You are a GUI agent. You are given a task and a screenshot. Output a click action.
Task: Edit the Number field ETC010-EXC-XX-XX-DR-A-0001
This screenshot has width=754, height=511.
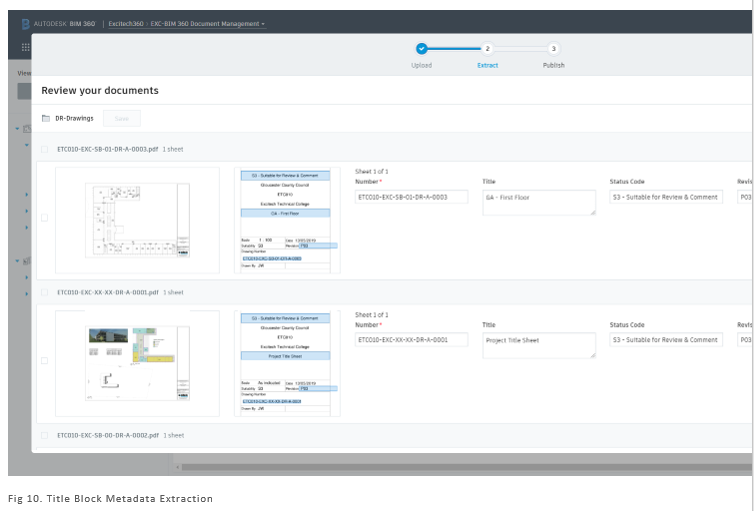(x=411, y=340)
